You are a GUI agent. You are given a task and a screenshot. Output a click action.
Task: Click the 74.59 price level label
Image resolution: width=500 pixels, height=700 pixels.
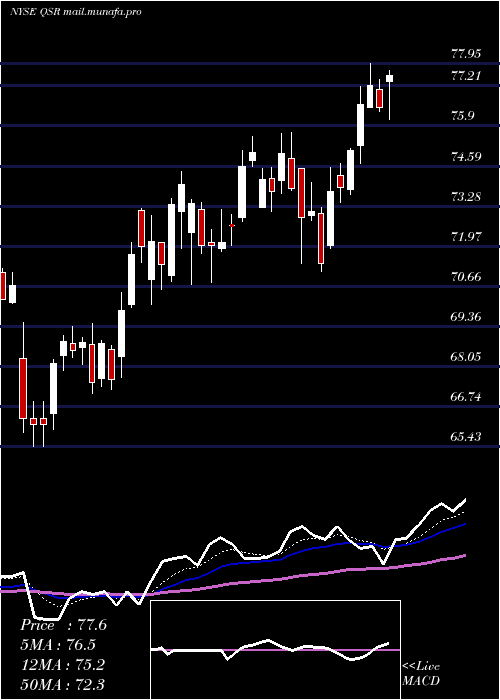coord(466,157)
